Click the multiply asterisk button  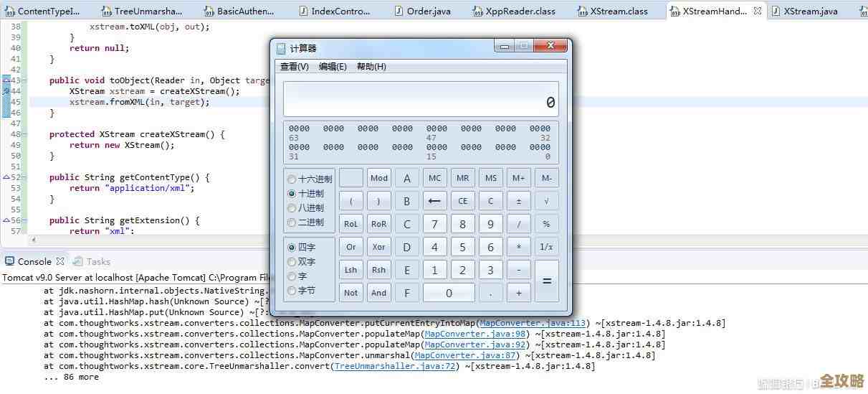(x=518, y=247)
